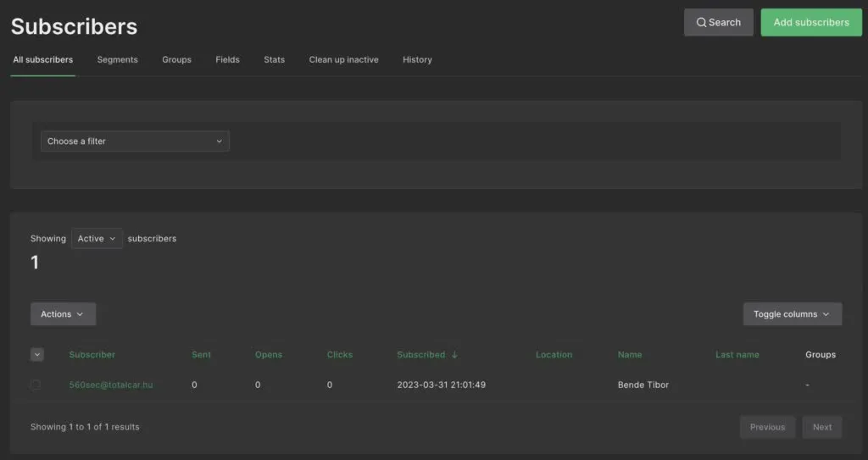Screen dimensions: 868x460
Task: Click the Search button with magnifier icon
Action: point(718,23)
